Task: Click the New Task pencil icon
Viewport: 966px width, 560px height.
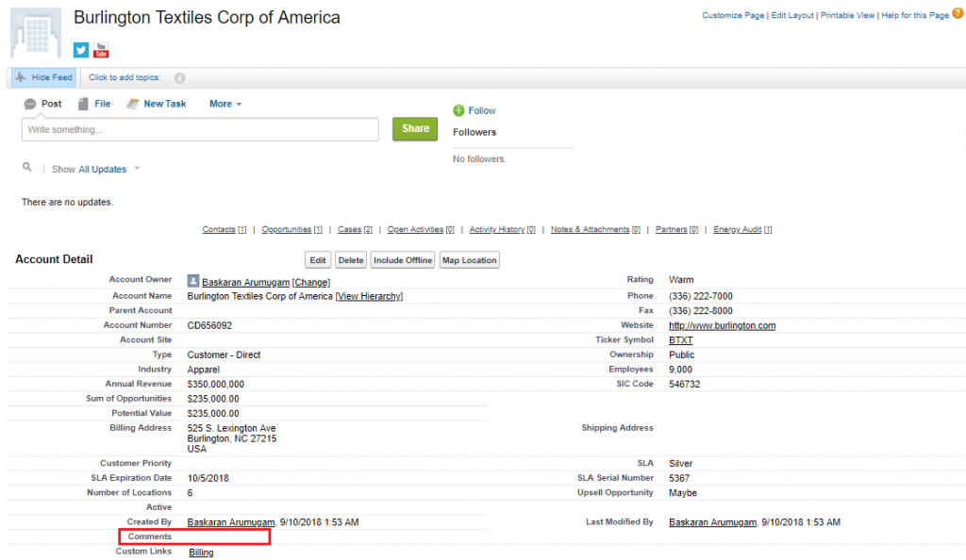Action: pos(133,104)
